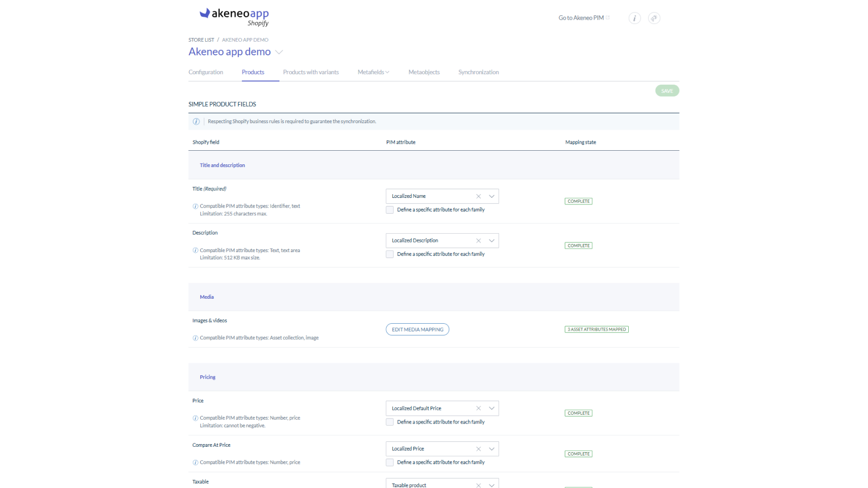The image size is (868, 488).
Task: Enable specific attribute per family for Compare At Price
Action: click(x=390, y=463)
